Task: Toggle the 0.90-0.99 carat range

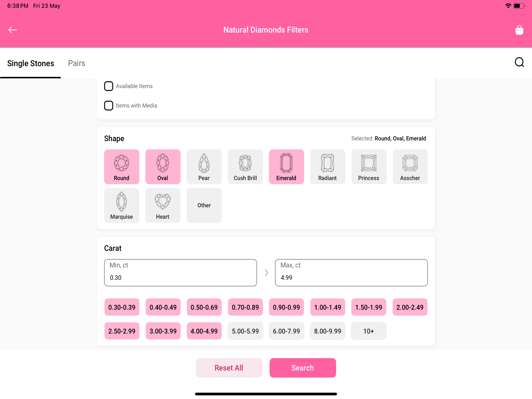Action: point(286,307)
